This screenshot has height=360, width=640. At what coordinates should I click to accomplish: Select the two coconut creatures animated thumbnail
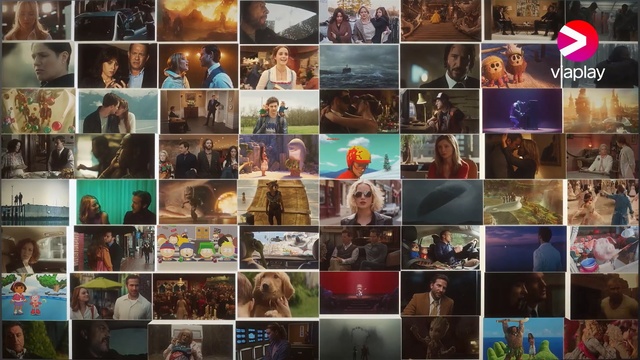pos(521,66)
